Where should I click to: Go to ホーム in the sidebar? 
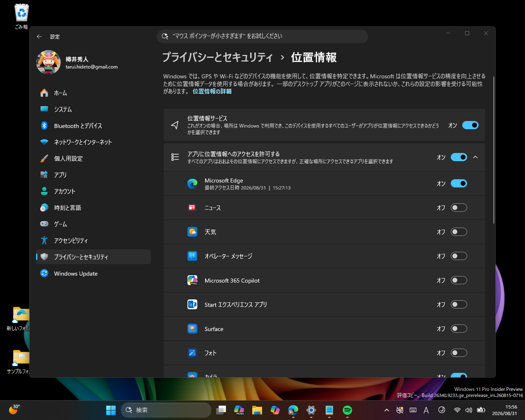point(94,93)
